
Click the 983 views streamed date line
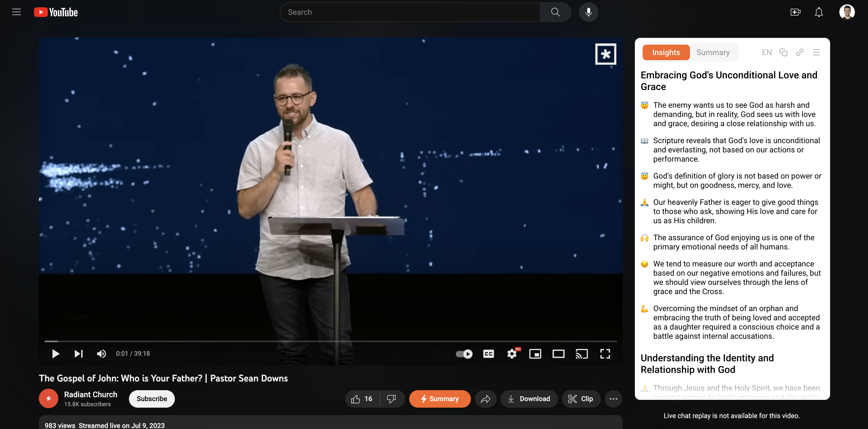[104, 425]
